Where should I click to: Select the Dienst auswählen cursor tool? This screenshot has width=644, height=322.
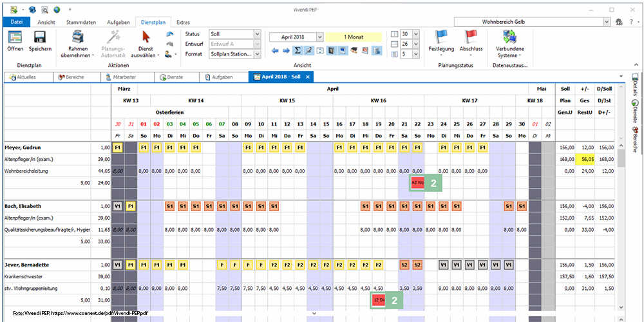pyautogui.click(x=146, y=37)
